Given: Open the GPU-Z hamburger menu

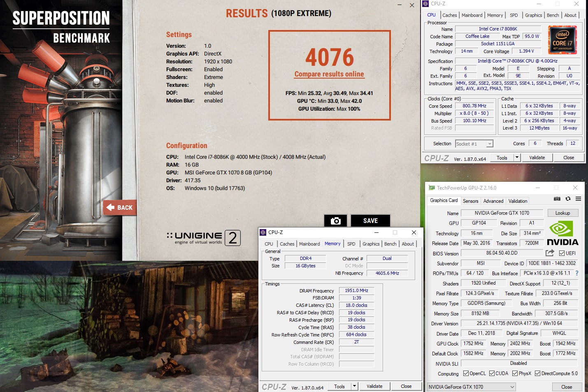Looking at the screenshot, I should click(x=578, y=199).
